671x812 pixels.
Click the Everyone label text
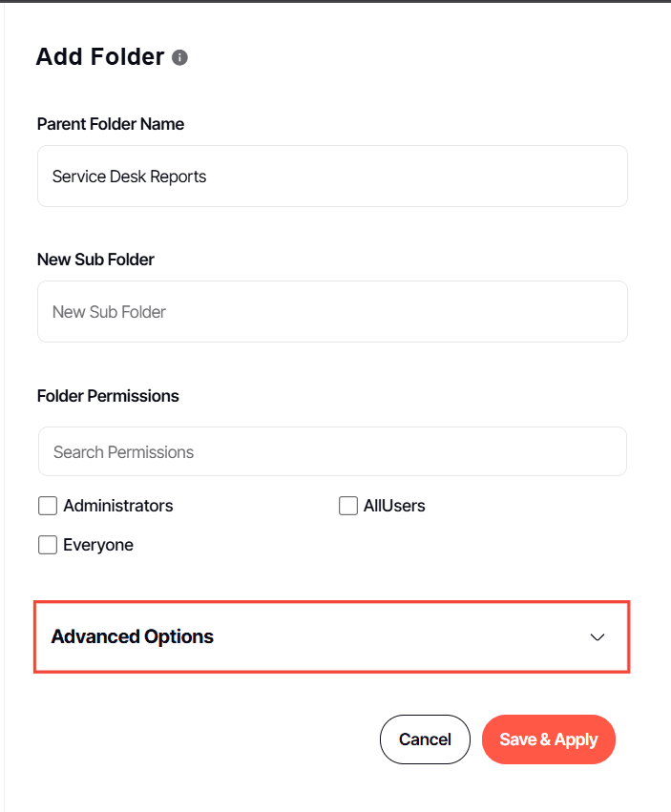(98, 545)
